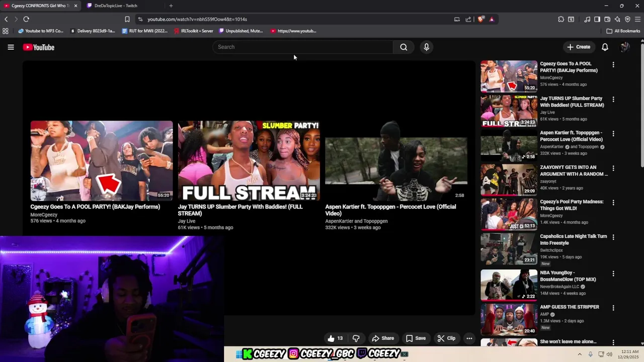
Task: Open options for Cgeezy's Pool Party Madness video
Action: point(613,203)
